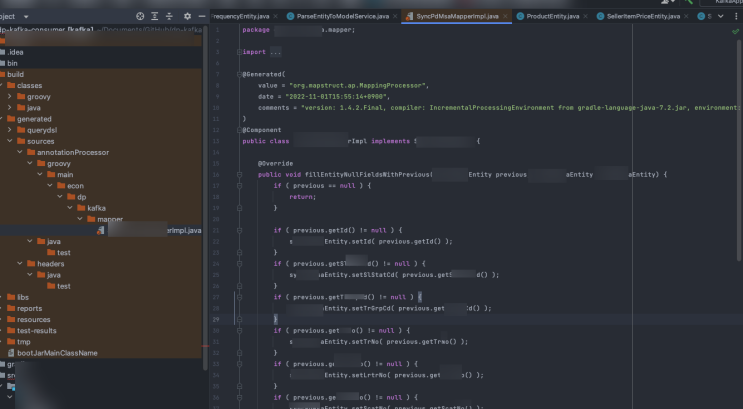Collapse the kafka folder
743x409 pixels.
[69, 208]
